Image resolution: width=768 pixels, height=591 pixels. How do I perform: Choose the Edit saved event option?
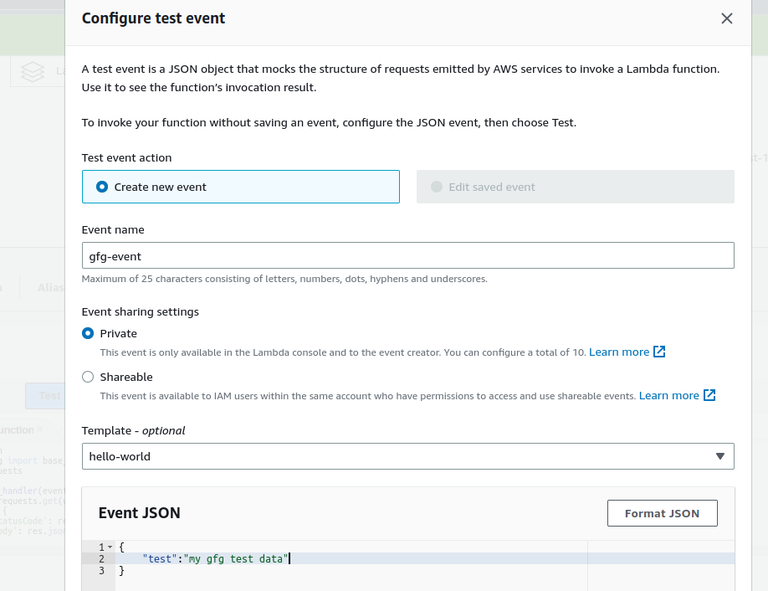point(437,187)
